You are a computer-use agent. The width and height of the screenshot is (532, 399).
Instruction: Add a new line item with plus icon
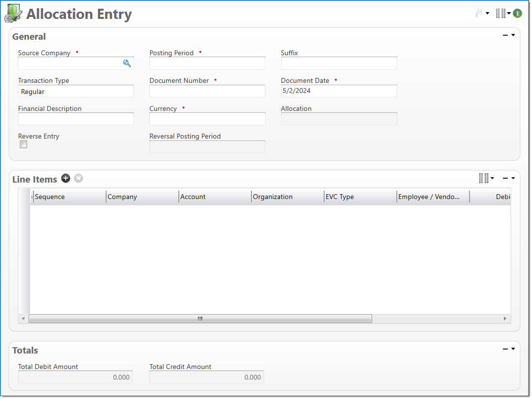tap(65, 179)
